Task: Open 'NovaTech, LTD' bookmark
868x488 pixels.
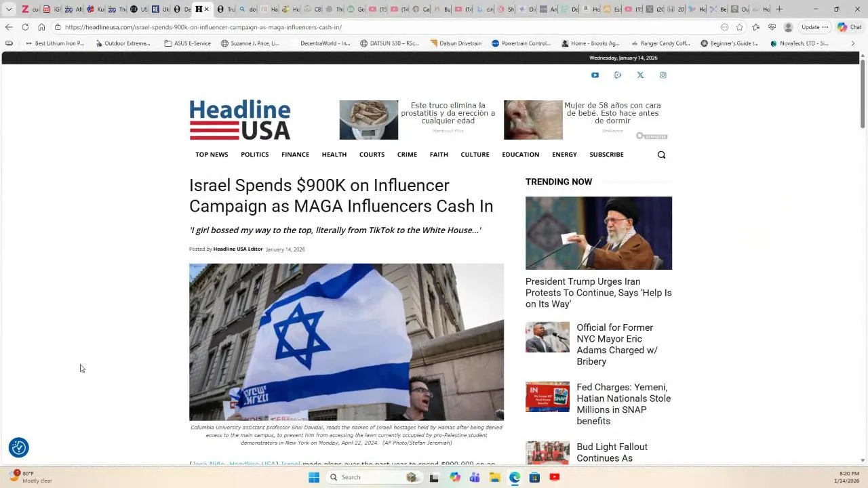Action: [800, 43]
